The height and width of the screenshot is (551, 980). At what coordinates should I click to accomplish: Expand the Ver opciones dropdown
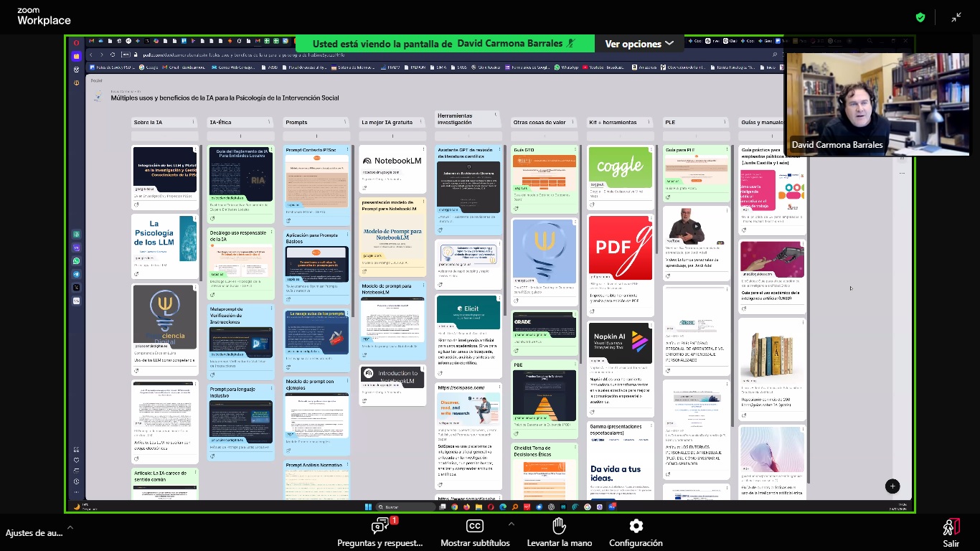[x=639, y=44]
